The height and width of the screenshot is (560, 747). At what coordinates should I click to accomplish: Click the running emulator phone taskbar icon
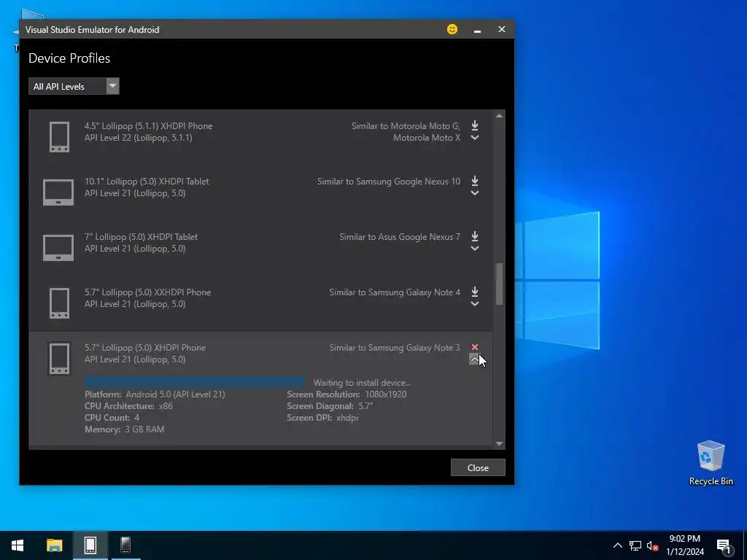click(125, 545)
